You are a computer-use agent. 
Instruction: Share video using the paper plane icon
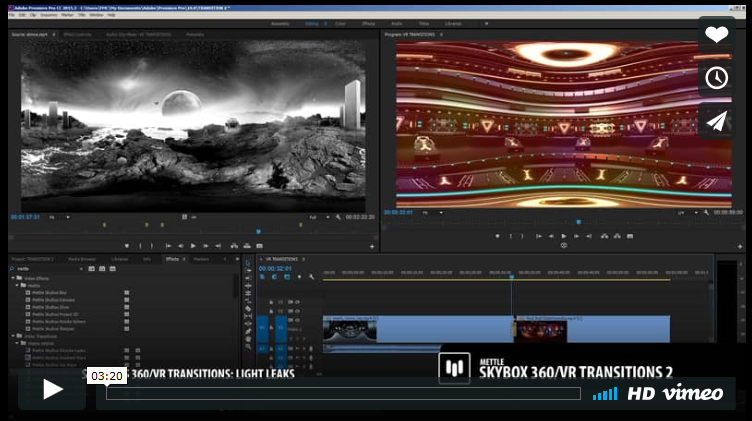(716, 121)
